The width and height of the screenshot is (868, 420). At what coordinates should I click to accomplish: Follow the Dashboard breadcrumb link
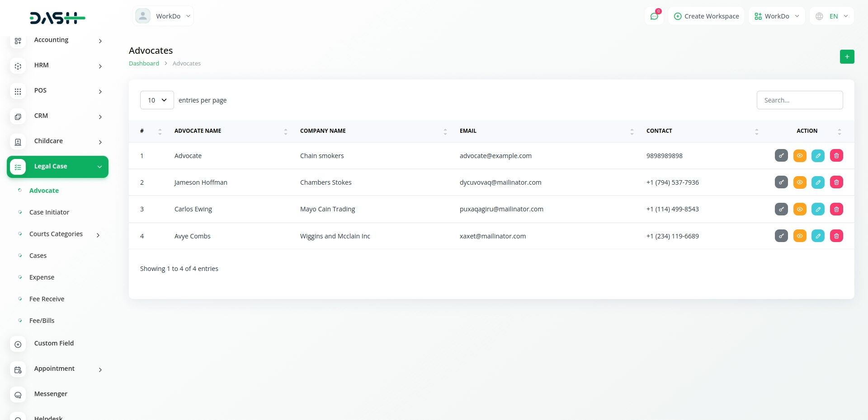(x=144, y=64)
